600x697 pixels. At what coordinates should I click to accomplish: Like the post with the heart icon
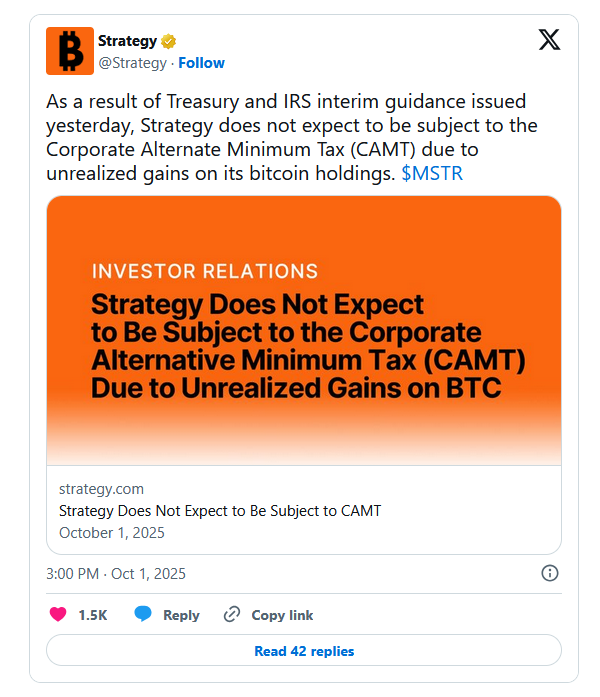[x=58, y=614]
